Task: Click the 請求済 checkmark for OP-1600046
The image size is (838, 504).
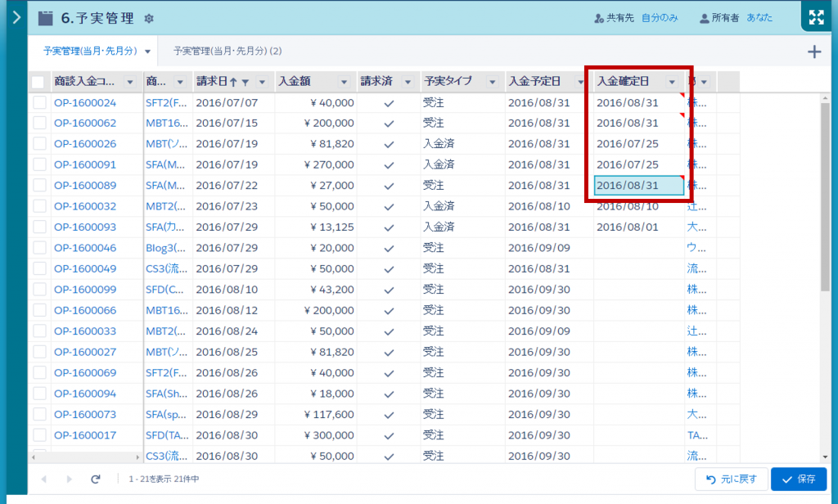Action: [x=389, y=249]
